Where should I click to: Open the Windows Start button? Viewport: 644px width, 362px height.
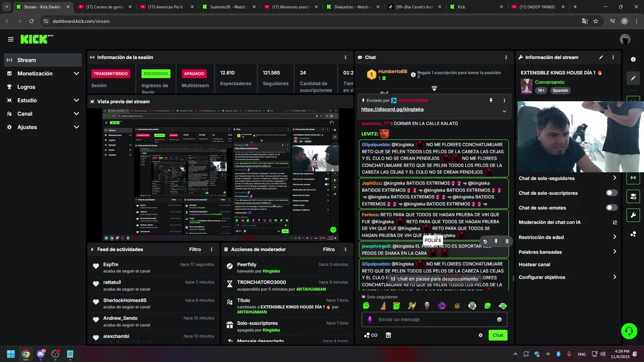click(11, 354)
